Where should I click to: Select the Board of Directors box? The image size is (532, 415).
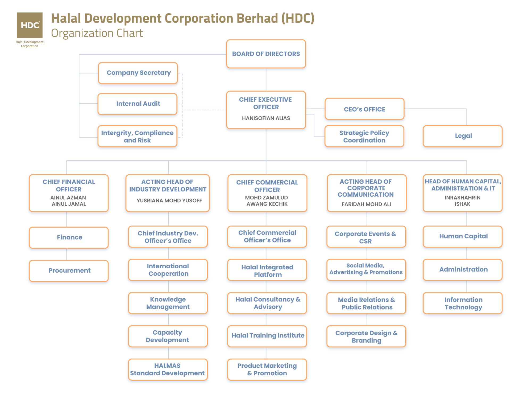[266, 54]
